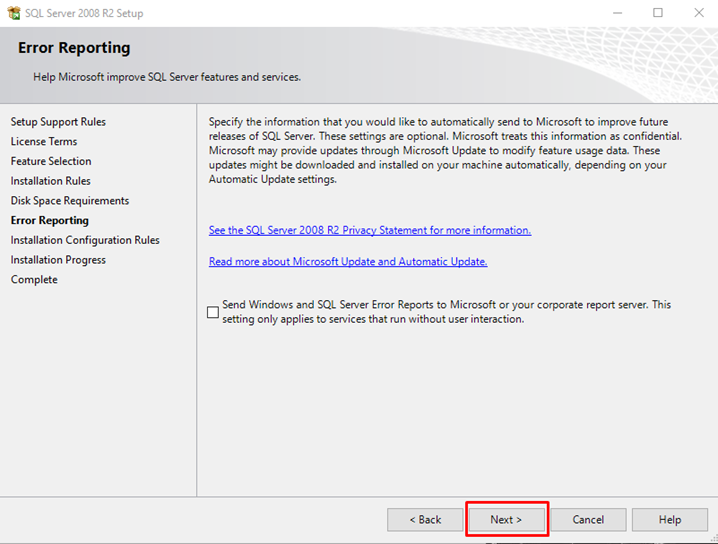Select Setup Support Rules step in sidebar

point(58,122)
